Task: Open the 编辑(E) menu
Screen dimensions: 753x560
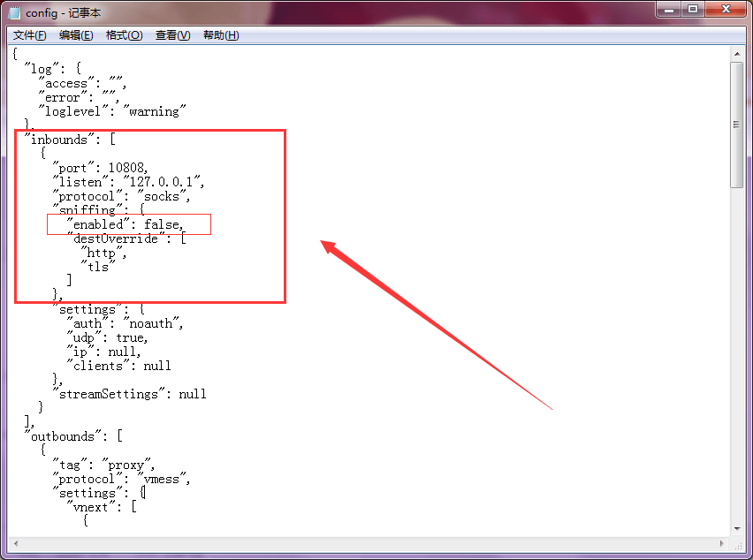Action: pyautogui.click(x=76, y=35)
